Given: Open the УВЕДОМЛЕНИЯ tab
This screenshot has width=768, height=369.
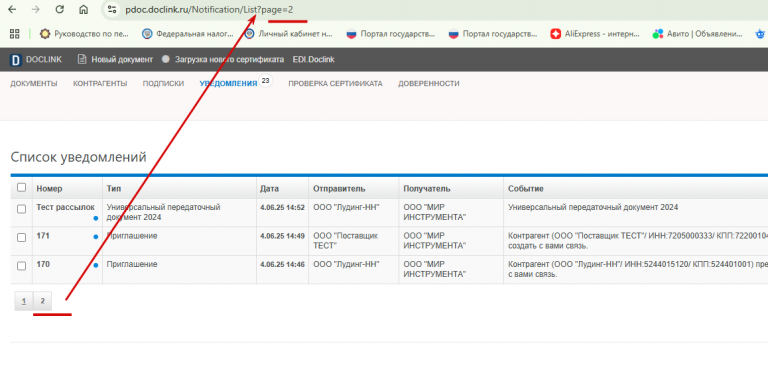Looking at the screenshot, I should (228, 84).
